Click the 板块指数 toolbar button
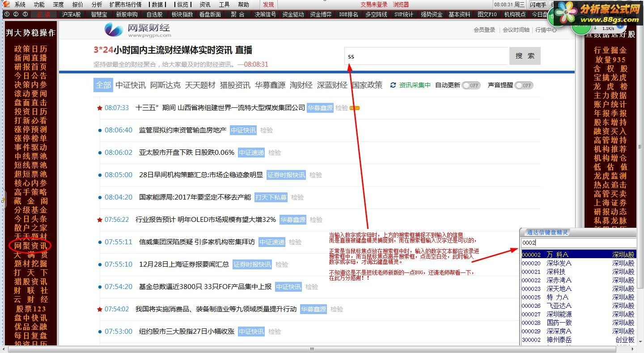 coord(182,14)
